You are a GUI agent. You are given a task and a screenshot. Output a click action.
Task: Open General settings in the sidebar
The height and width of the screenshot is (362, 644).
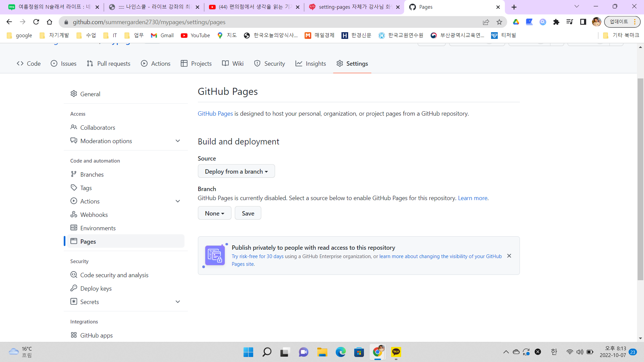click(x=126, y=94)
